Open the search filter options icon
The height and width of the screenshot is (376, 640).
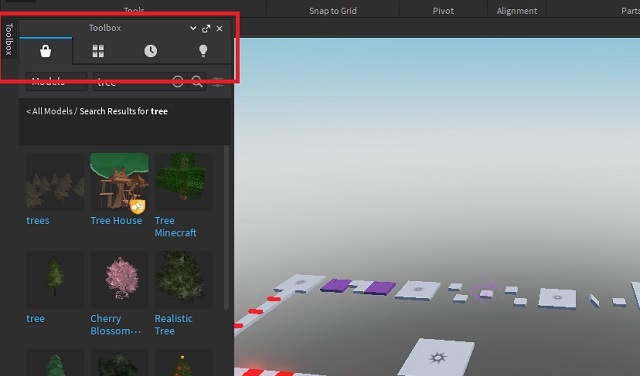218,82
